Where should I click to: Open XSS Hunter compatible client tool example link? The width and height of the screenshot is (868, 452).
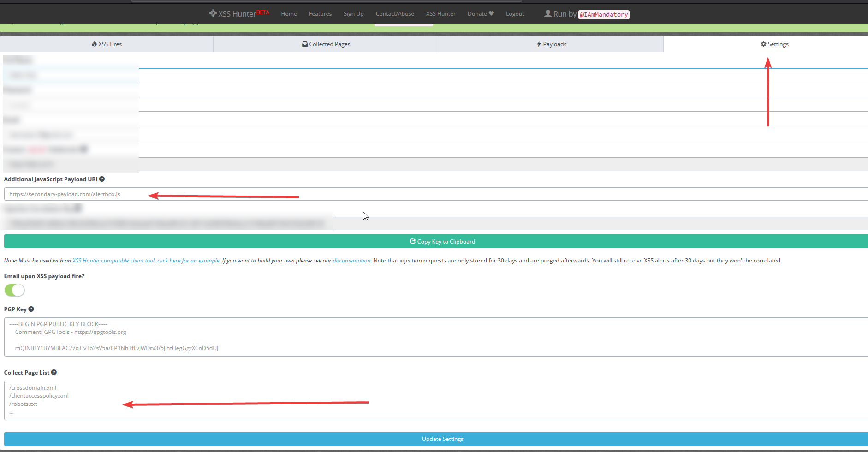click(x=146, y=261)
